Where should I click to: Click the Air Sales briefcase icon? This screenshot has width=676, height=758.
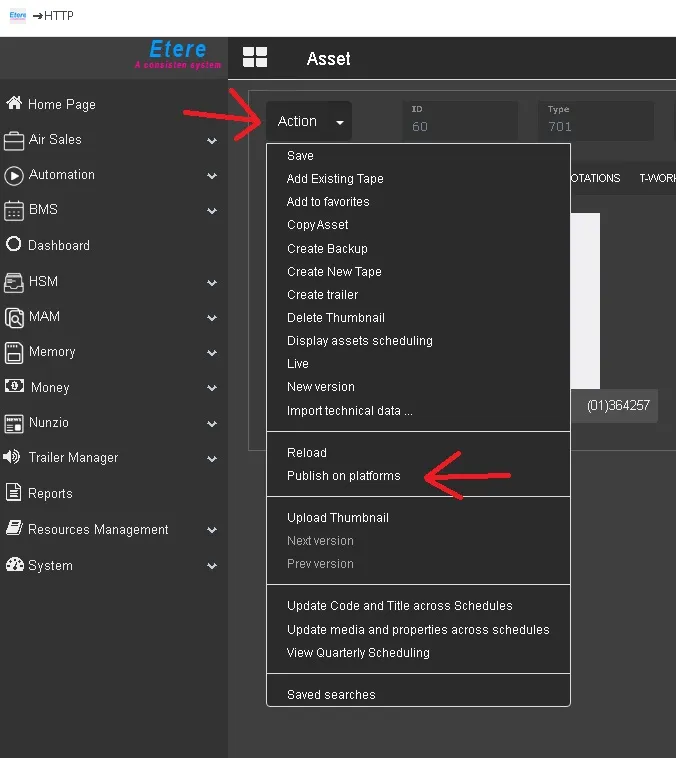click(x=14, y=140)
